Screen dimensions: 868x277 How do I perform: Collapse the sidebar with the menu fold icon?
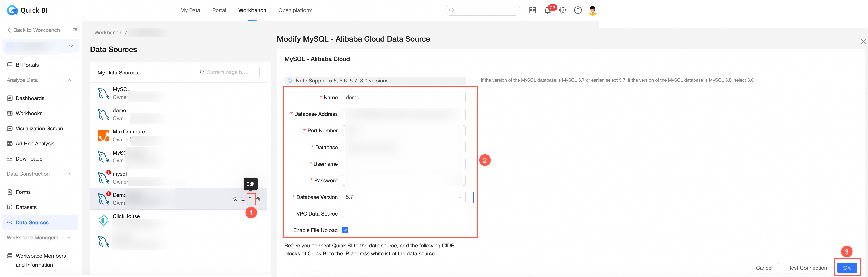(75, 30)
